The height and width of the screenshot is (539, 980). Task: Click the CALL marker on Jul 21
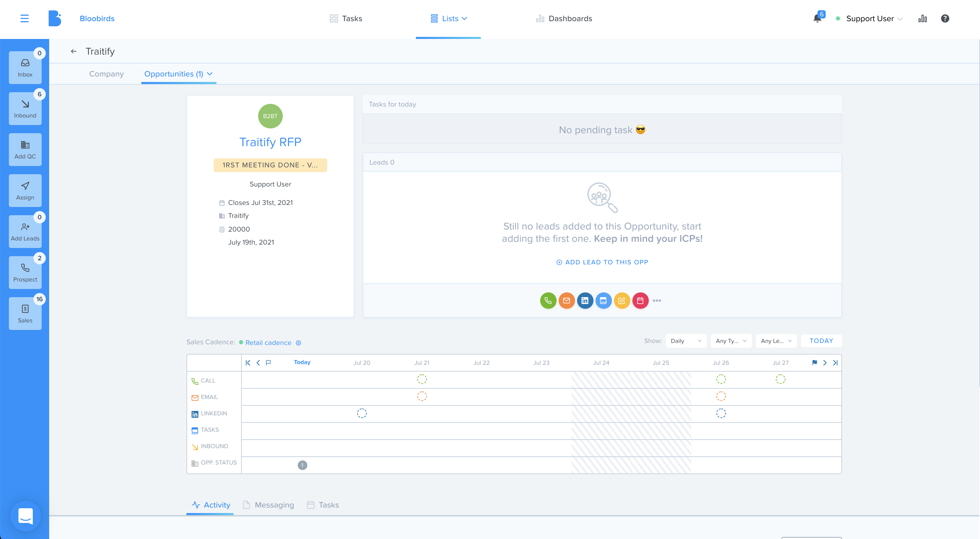pyautogui.click(x=421, y=379)
